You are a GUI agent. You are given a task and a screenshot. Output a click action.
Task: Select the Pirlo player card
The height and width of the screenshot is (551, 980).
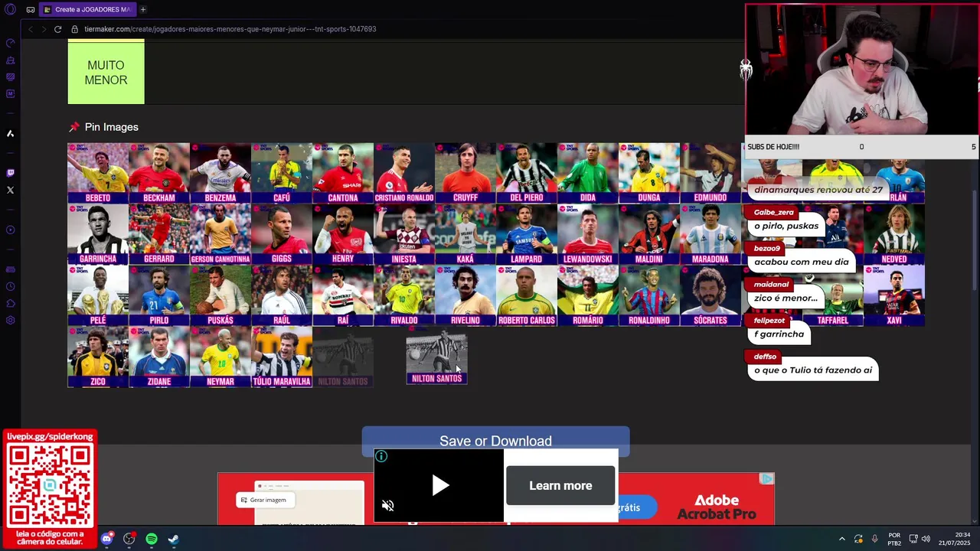click(159, 295)
